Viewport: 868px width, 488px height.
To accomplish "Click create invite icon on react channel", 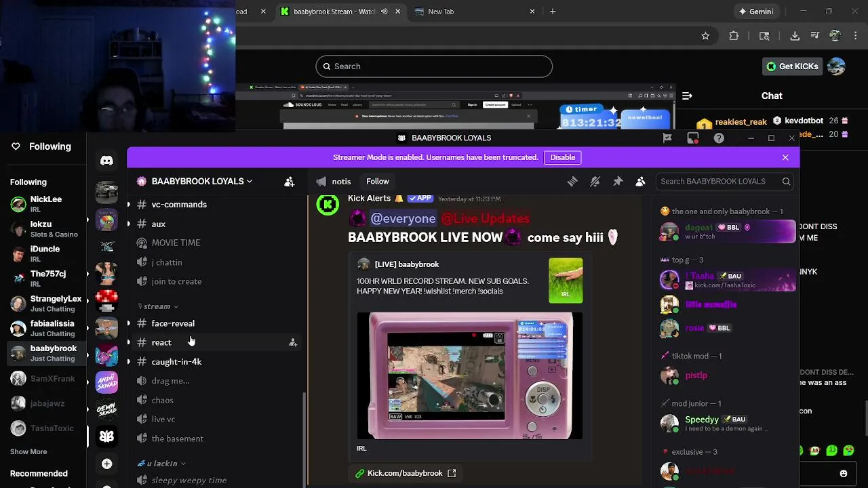I will (293, 343).
